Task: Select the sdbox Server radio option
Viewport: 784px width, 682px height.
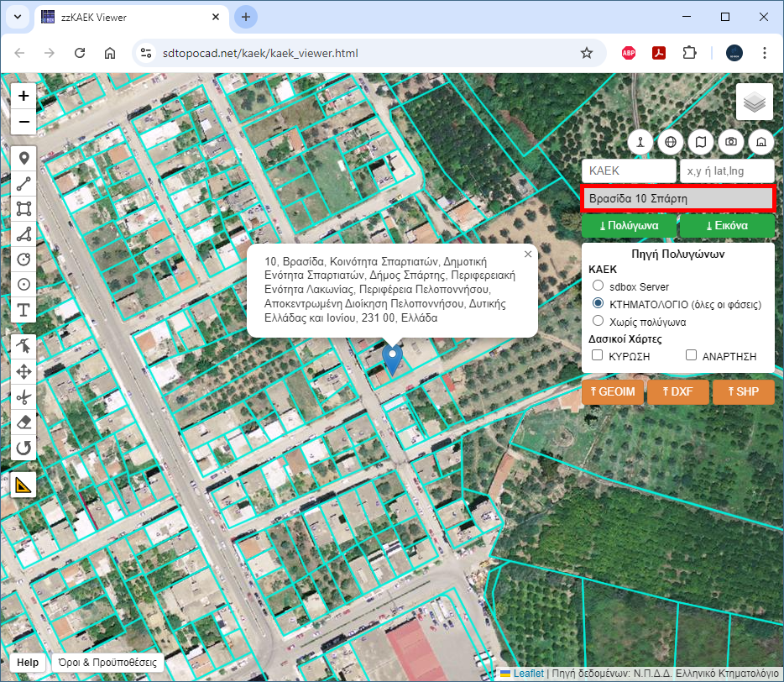Action: click(x=598, y=286)
